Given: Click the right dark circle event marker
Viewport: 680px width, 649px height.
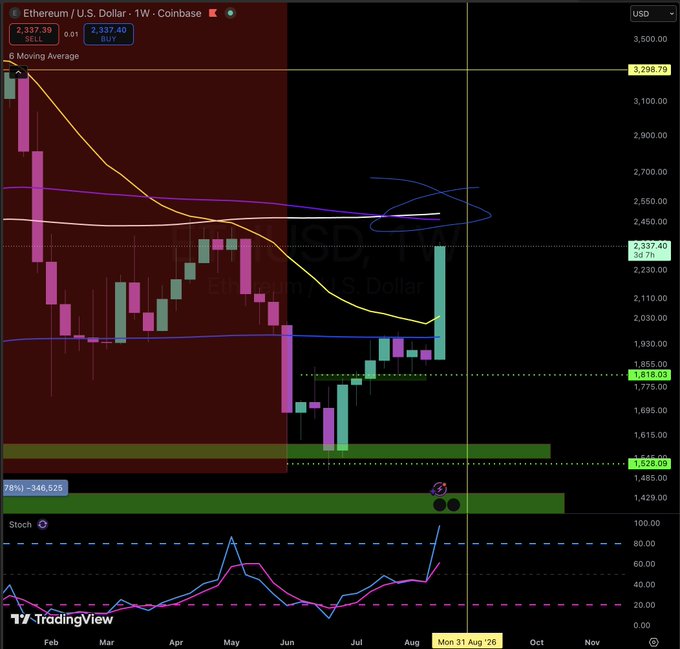Looking at the screenshot, I should click(454, 505).
